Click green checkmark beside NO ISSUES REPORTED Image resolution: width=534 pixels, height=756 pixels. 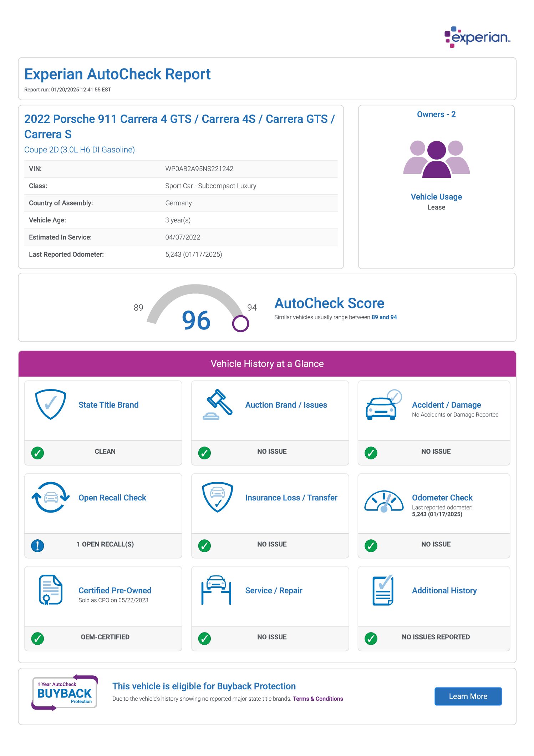[371, 639]
